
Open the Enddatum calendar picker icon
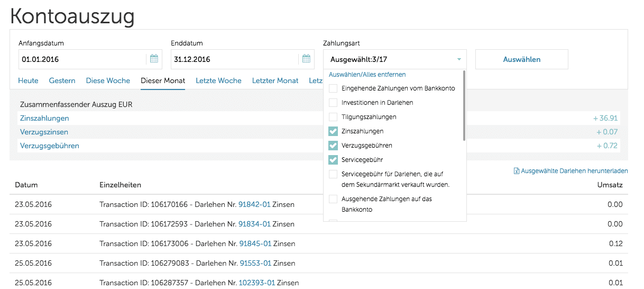tap(306, 59)
